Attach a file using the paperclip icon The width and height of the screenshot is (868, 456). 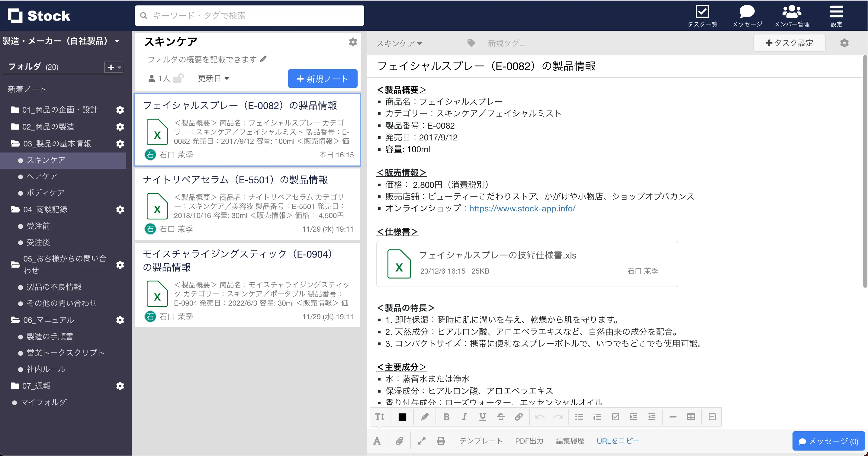pyautogui.click(x=400, y=441)
